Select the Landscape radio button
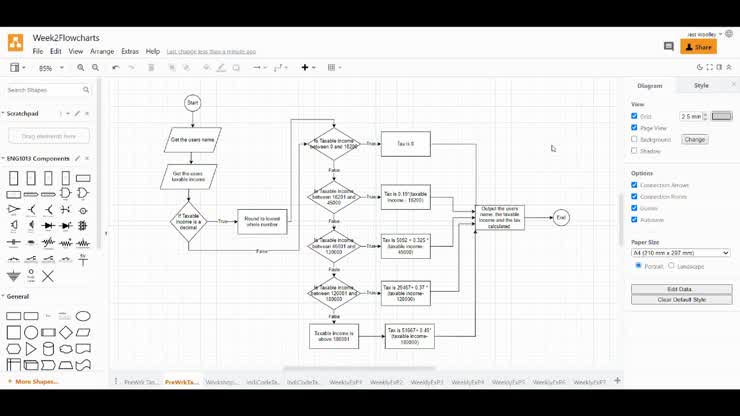This screenshot has width=740, height=416. [x=671, y=265]
